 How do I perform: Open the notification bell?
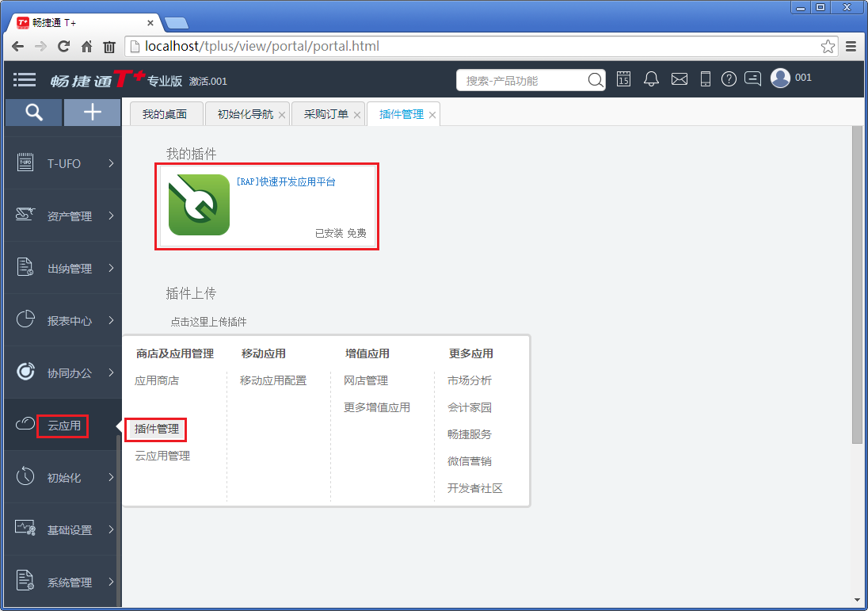pyautogui.click(x=651, y=79)
